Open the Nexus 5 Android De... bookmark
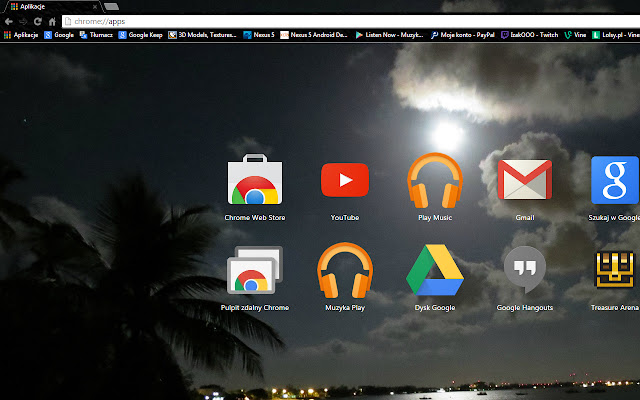This screenshot has width=640, height=400. [314, 35]
